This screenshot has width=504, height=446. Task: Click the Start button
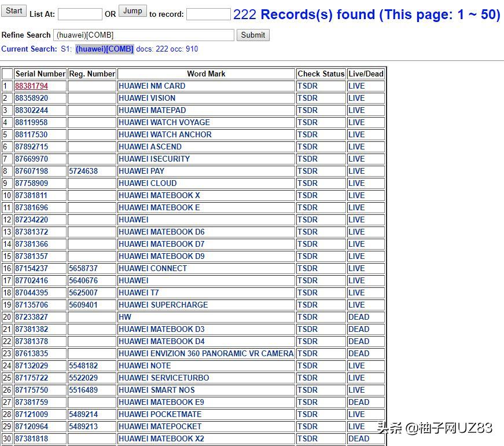(14, 11)
